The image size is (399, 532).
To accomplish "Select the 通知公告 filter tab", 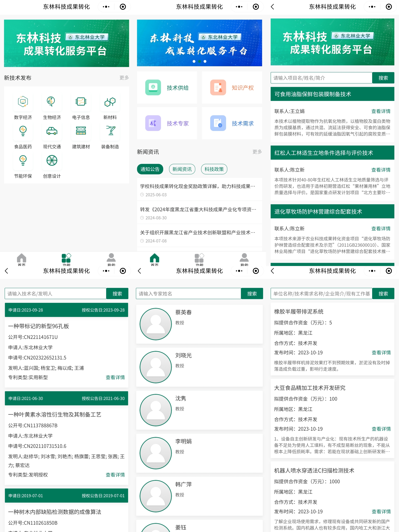I will click(x=150, y=169).
